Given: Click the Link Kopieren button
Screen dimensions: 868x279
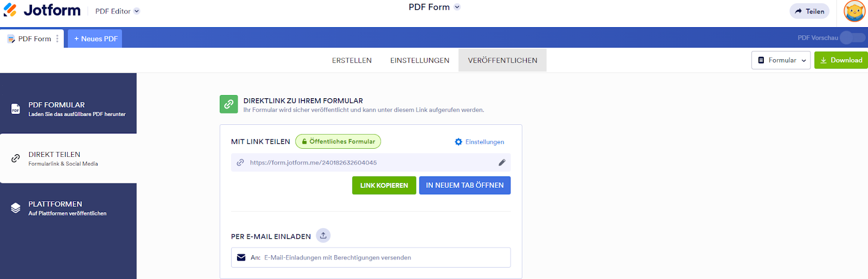Looking at the screenshot, I should coord(384,185).
